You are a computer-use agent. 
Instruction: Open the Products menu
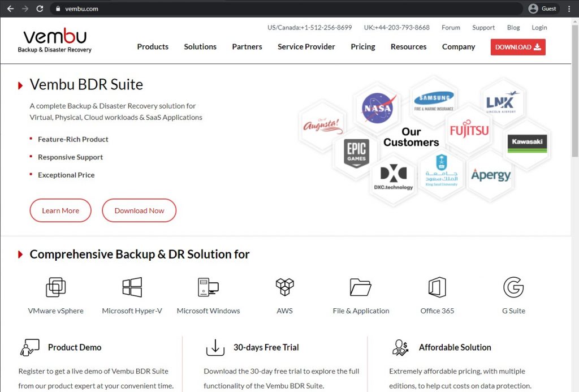[153, 46]
